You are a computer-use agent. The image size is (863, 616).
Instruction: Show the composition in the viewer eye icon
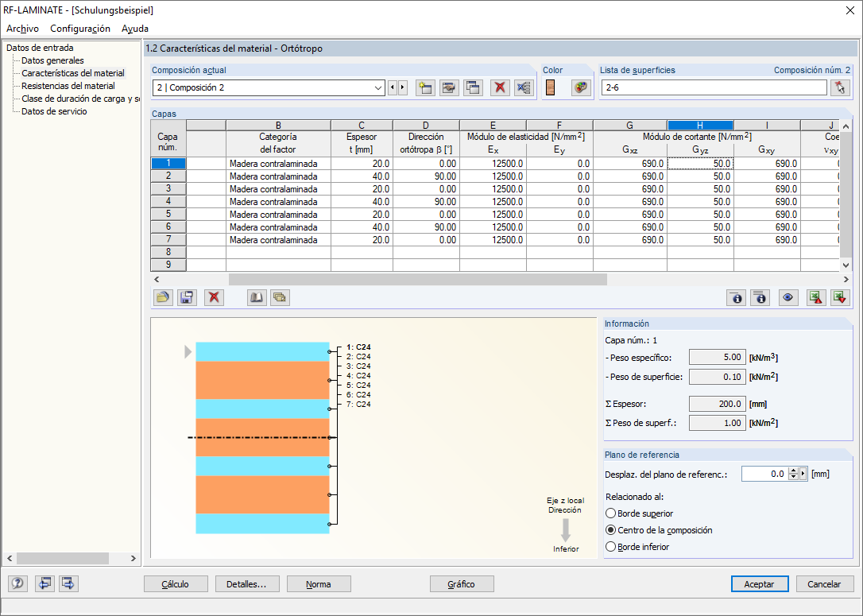coord(788,296)
